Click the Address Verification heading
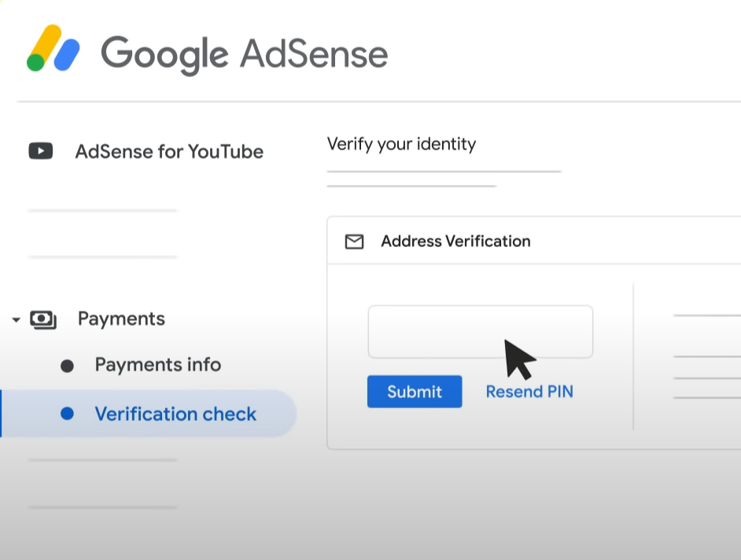The width and height of the screenshot is (741, 560). 455,241
